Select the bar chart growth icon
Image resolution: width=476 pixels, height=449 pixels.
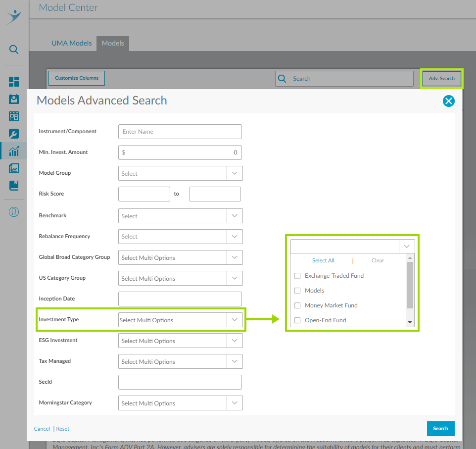coord(14,151)
